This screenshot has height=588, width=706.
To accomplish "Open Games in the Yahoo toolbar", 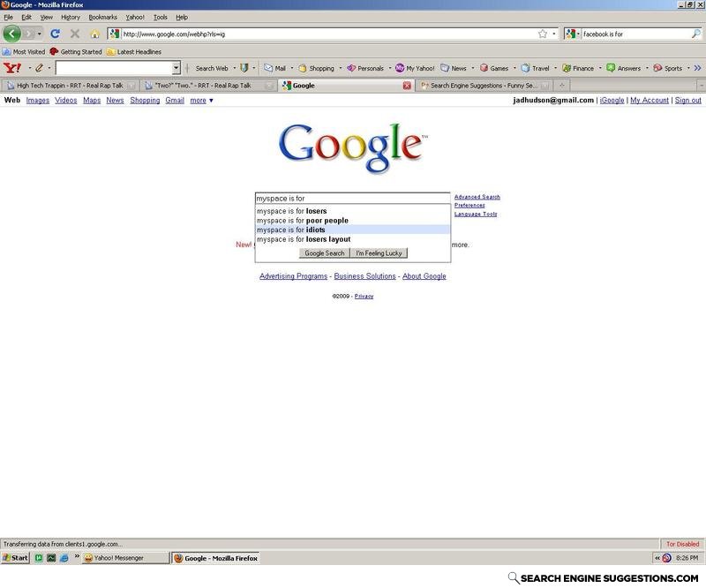I will click(494, 68).
